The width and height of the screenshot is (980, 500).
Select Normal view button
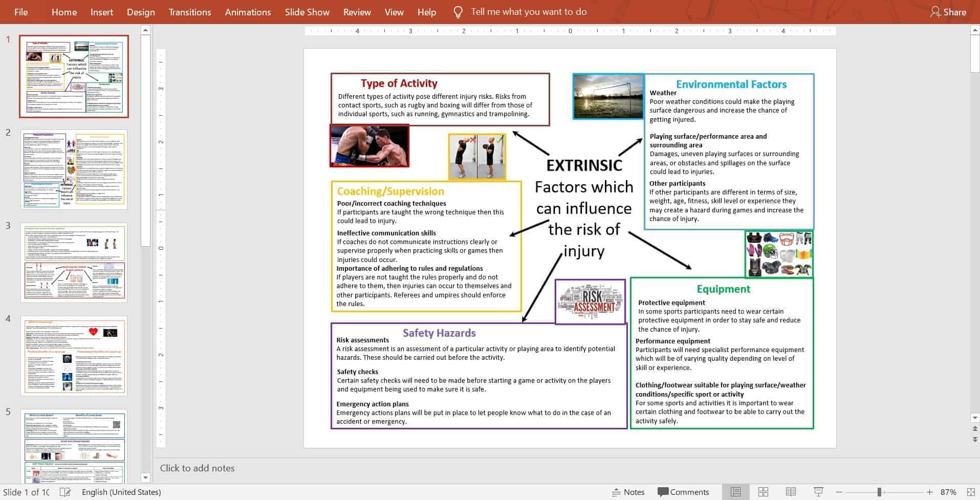point(735,492)
